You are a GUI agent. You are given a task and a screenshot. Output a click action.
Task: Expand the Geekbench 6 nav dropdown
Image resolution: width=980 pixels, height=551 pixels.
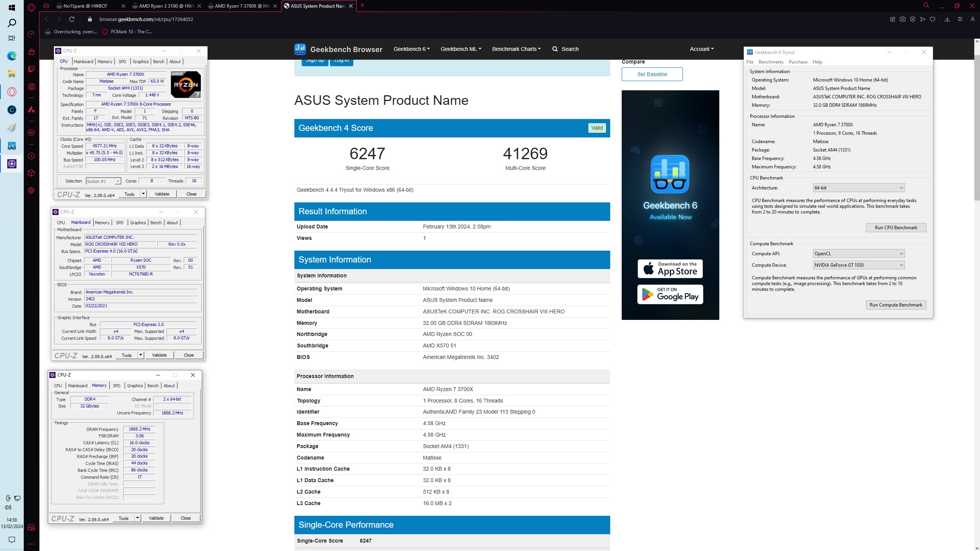(412, 49)
